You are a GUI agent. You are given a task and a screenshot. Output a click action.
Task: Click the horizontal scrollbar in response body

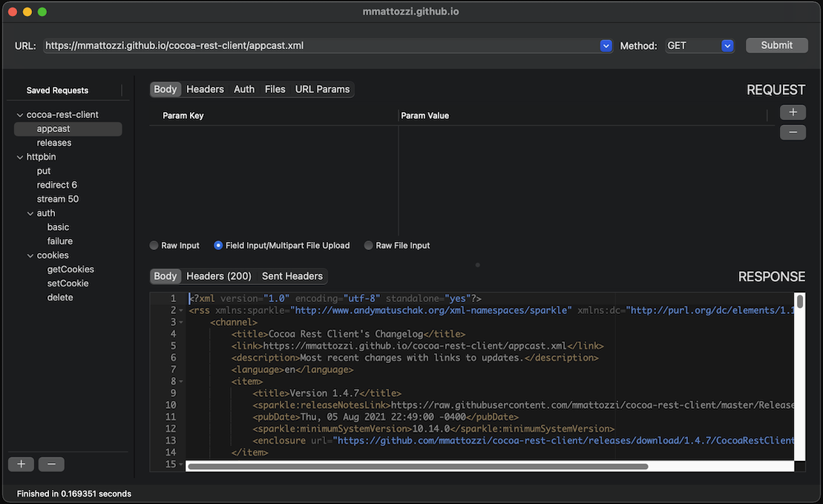(x=417, y=467)
